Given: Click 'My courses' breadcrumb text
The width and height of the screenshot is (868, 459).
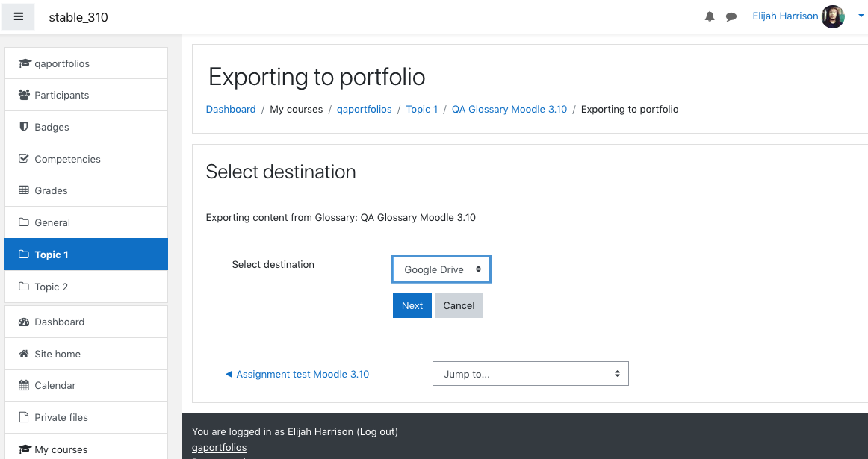Looking at the screenshot, I should pyautogui.click(x=296, y=110).
